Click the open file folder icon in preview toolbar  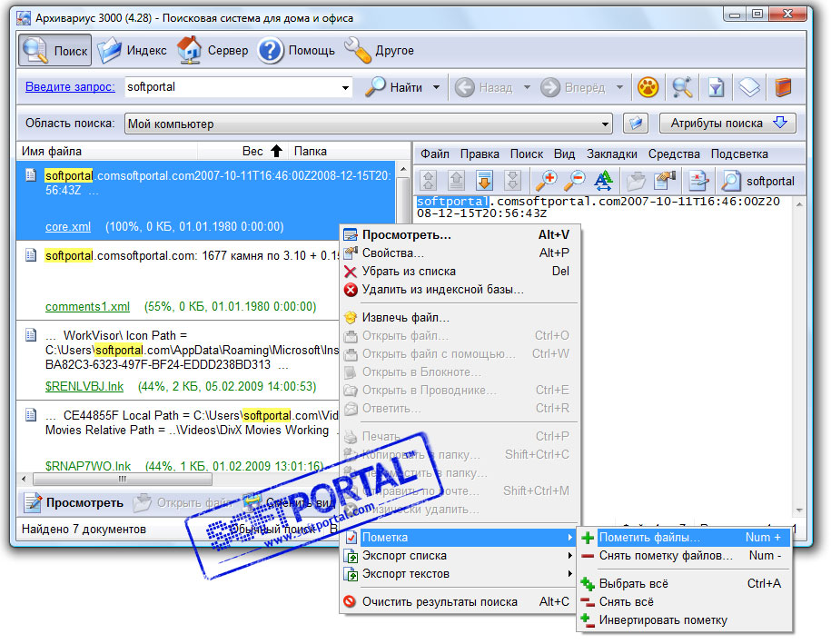[636, 181]
